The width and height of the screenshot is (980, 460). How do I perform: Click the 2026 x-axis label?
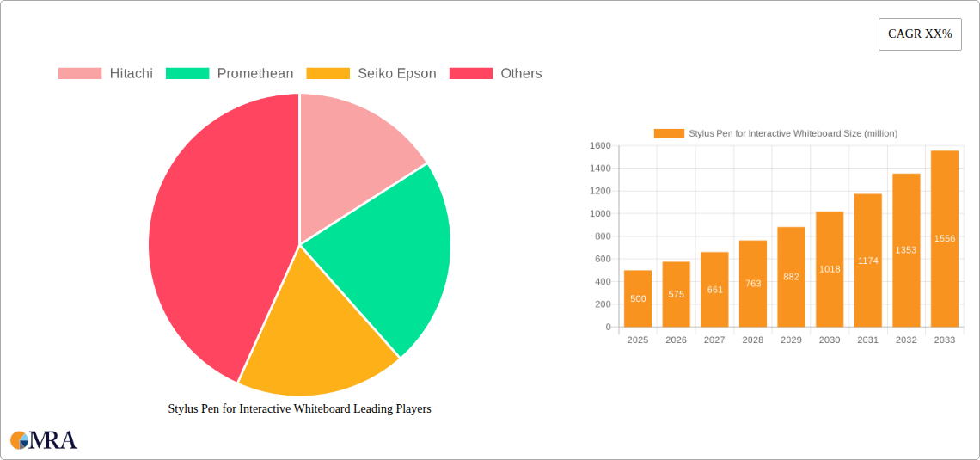pos(677,340)
